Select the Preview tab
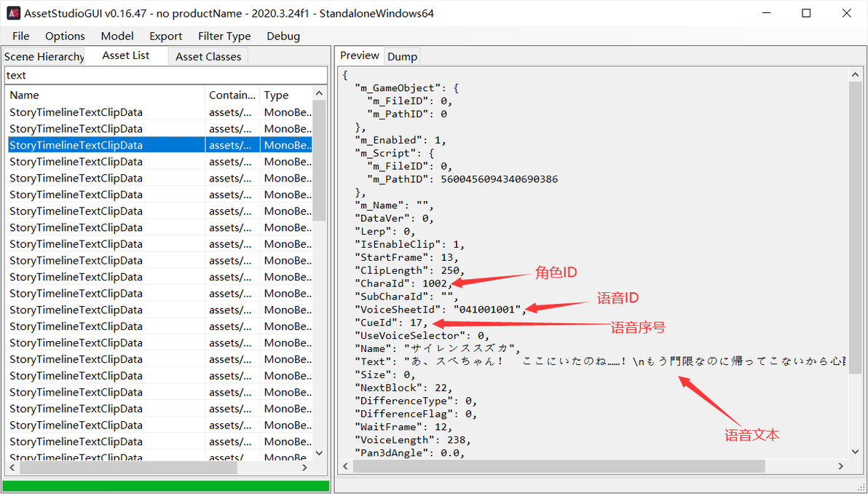868x494 pixels. click(360, 55)
